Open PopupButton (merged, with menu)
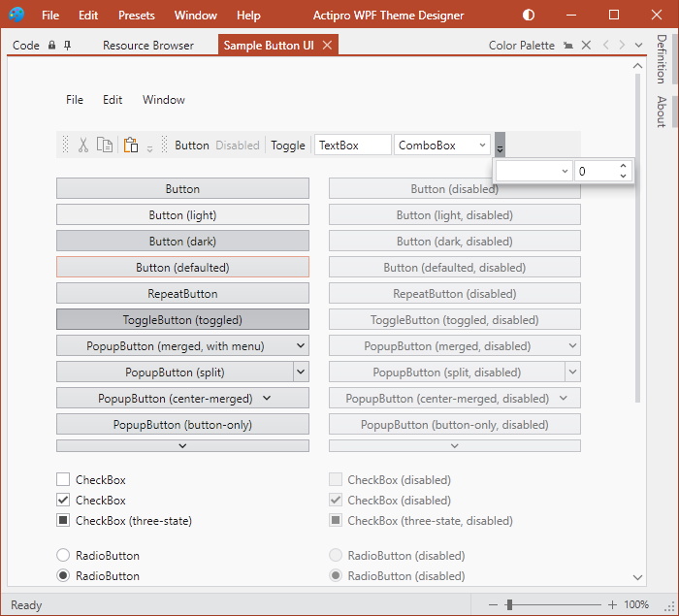Screen dimensions: 679x616 182,345
